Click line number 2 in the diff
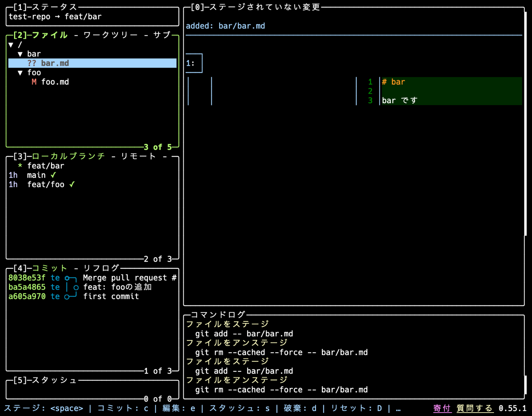This screenshot has width=532, height=416. [x=370, y=91]
